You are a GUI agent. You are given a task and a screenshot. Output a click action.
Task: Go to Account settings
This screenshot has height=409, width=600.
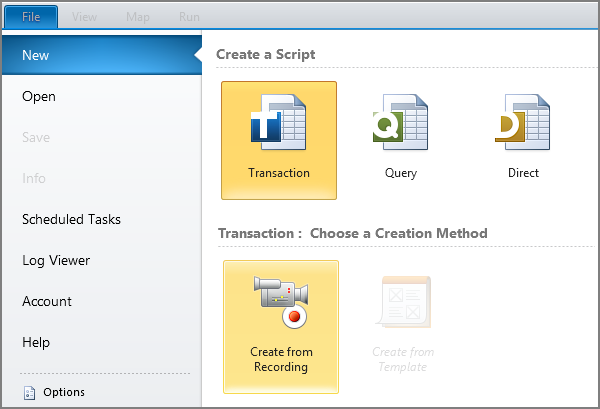coord(47,301)
